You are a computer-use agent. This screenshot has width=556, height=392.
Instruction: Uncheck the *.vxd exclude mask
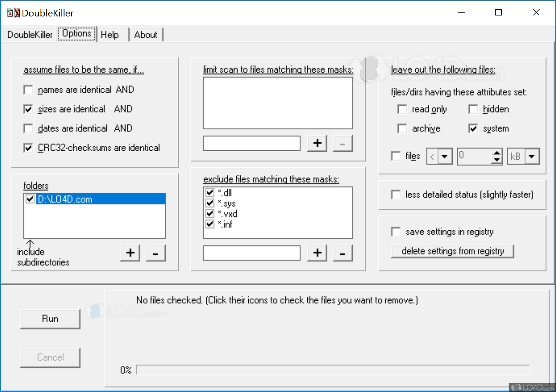click(210, 214)
